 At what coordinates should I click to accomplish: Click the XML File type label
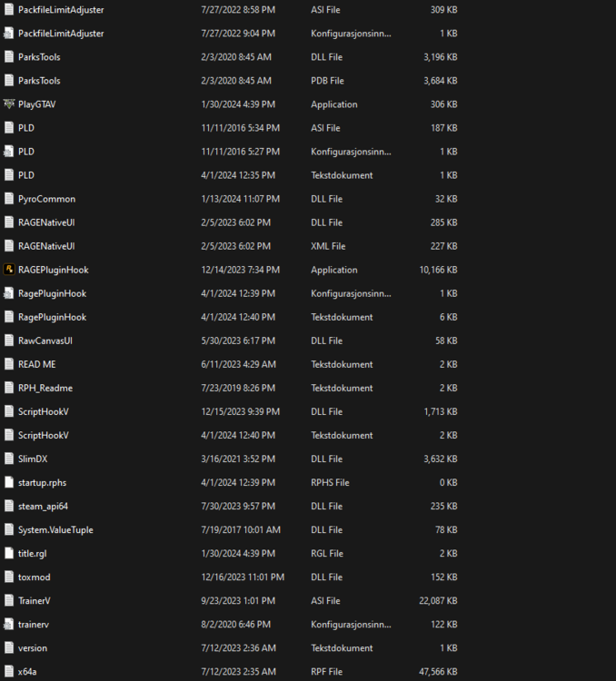point(328,246)
